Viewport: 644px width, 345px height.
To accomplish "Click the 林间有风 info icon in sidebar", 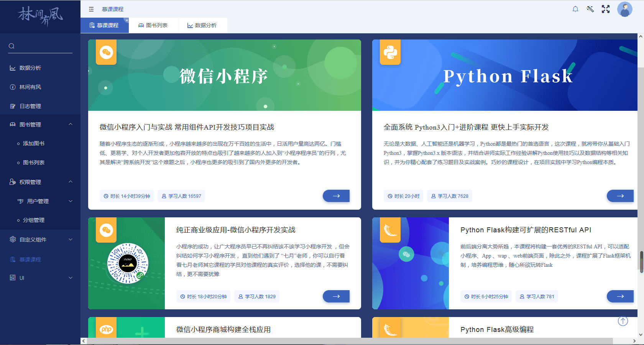I will 13,87.
